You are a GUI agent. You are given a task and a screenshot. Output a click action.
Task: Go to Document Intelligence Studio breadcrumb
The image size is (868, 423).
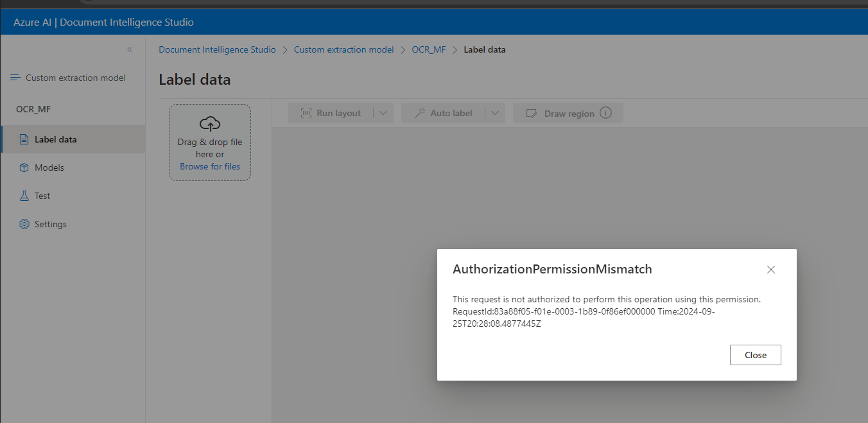pyautogui.click(x=217, y=49)
